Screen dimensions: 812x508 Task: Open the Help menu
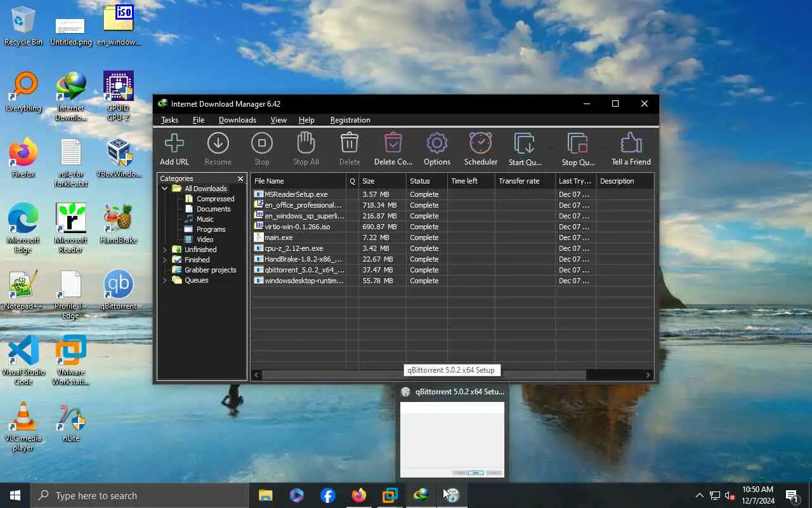click(x=306, y=120)
